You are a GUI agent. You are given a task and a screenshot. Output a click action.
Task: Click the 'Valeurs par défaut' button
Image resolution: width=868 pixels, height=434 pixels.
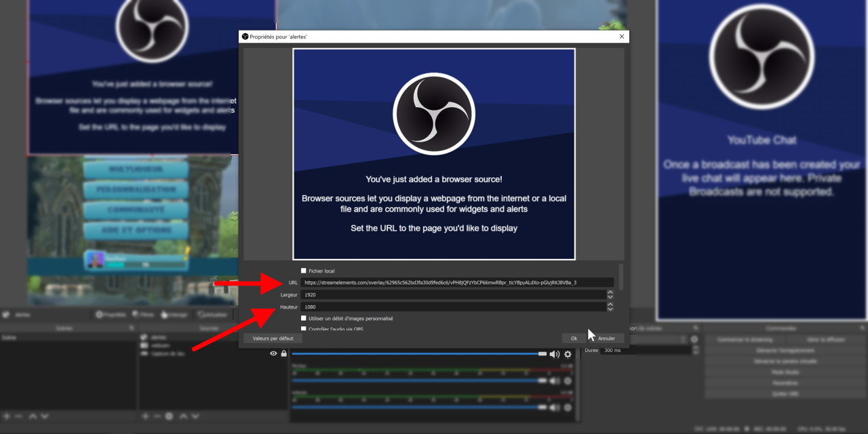[x=273, y=338]
